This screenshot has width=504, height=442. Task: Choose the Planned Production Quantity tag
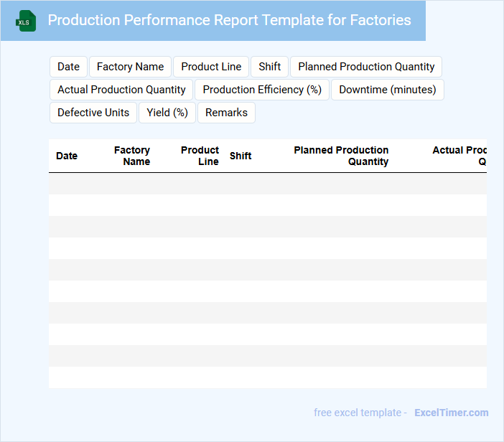(366, 67)
